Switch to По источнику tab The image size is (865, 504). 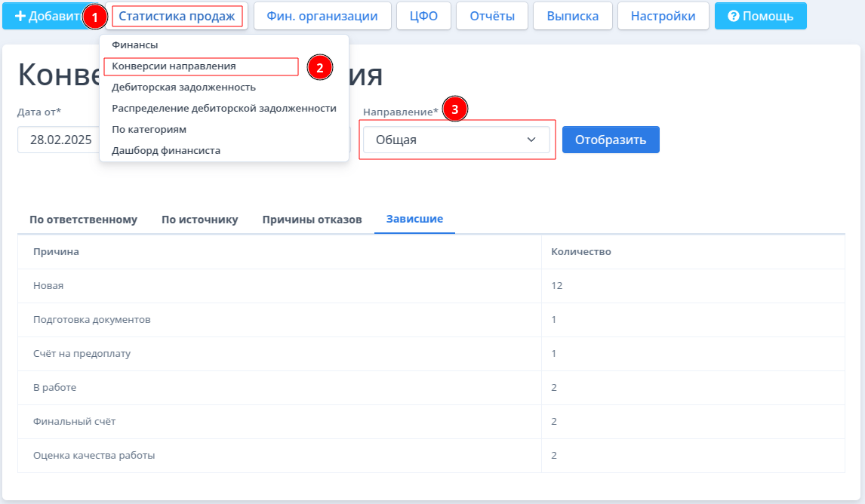coord(200,220)
